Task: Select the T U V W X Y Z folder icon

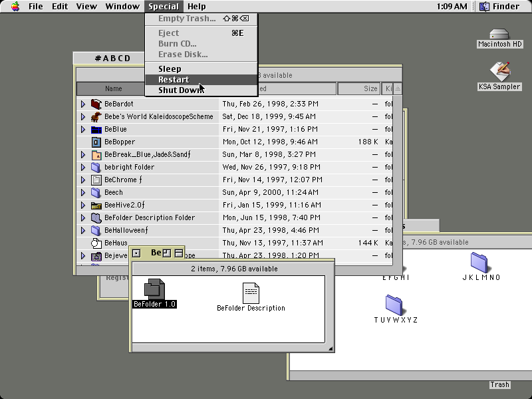Action: point(394,305)
